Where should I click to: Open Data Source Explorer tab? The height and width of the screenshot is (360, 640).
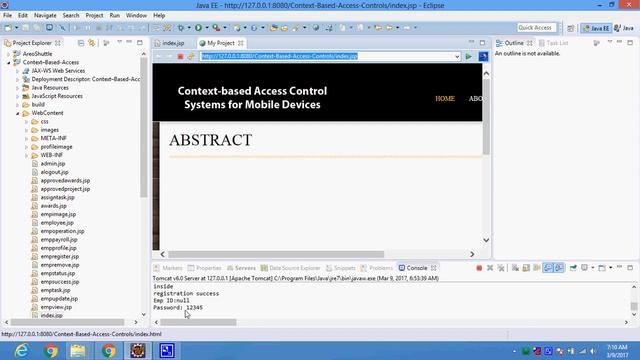point(291,268)
